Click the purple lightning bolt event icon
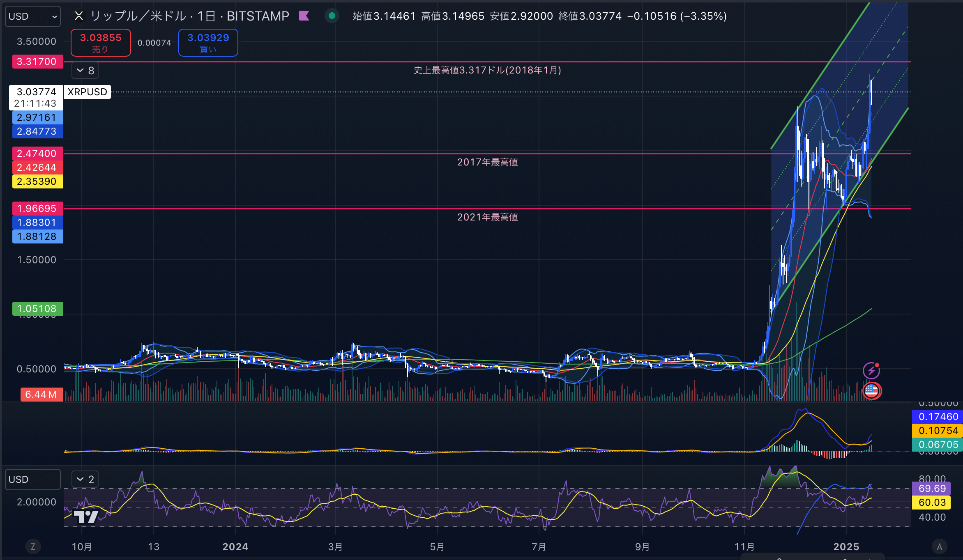 [871, 371]
